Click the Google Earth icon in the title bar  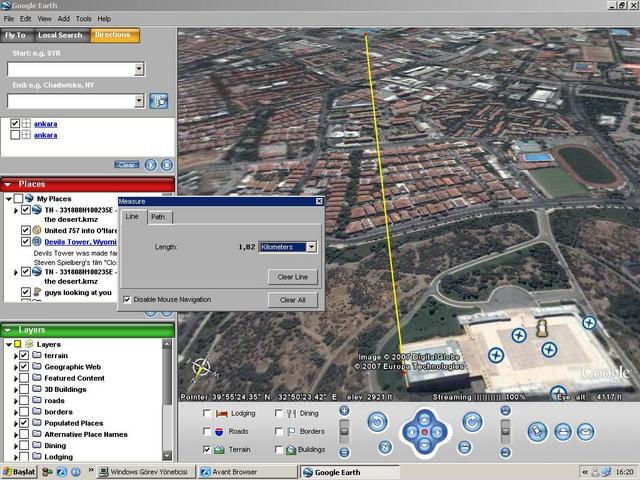pyautogui.click(x=6, y=5)
